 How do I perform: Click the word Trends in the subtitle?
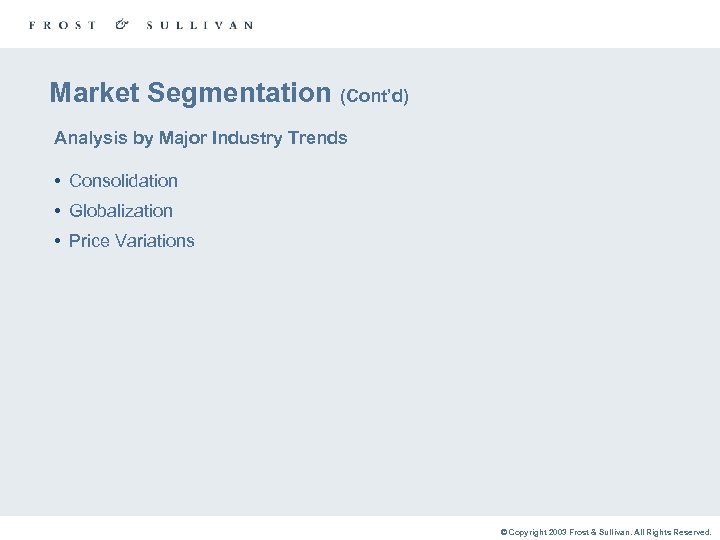(319, 138)
